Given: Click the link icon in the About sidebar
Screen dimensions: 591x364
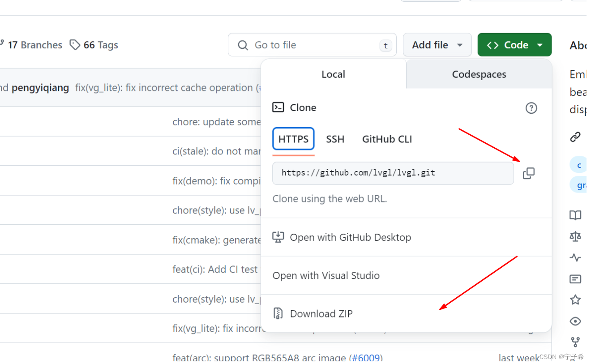Looking at the screenshot, I should tap(575, 137).
